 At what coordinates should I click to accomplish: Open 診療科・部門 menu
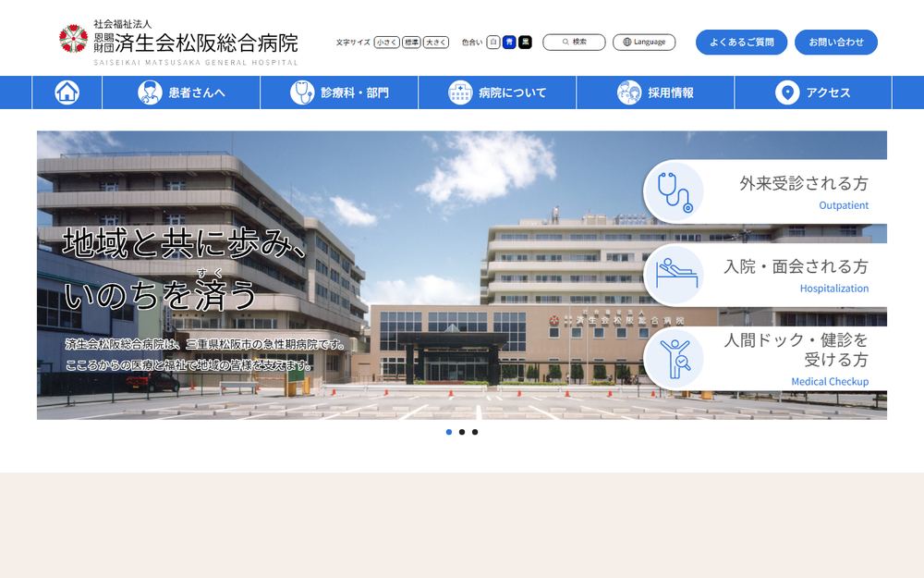click(x=339, y=92)
